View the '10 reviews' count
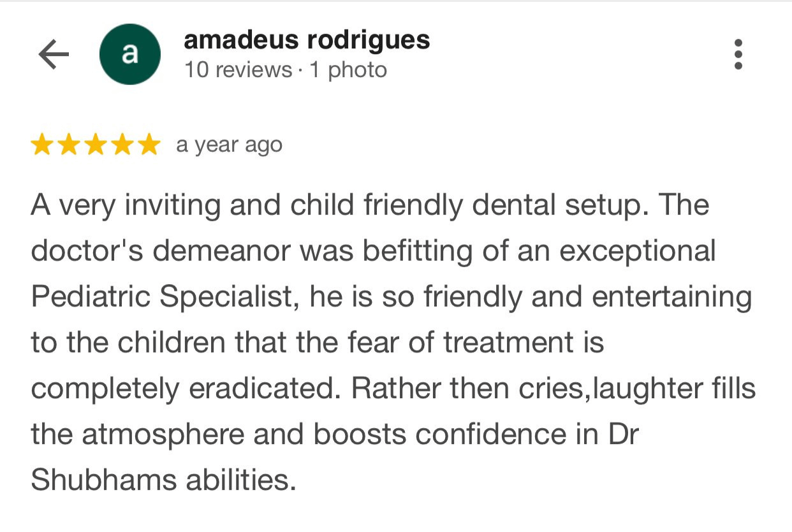Image resolution: width=792 pixels, height=532 pixels. click(238, 69)
